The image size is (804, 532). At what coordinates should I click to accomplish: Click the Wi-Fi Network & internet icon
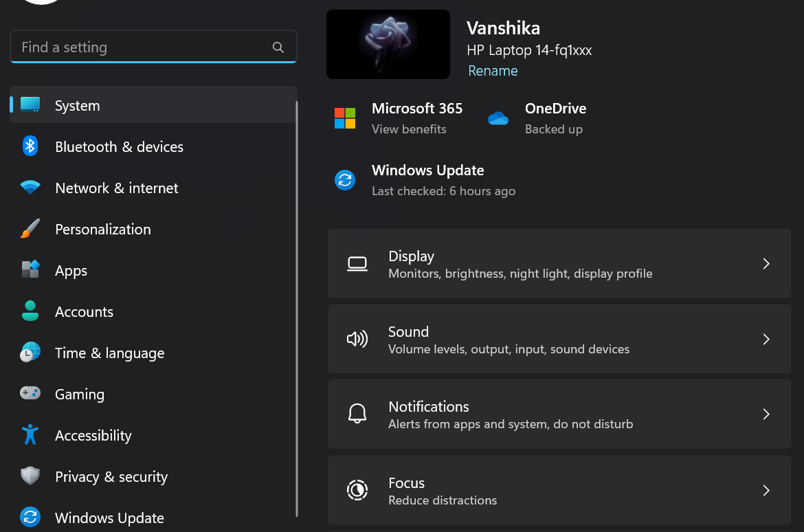coord(30,188)
